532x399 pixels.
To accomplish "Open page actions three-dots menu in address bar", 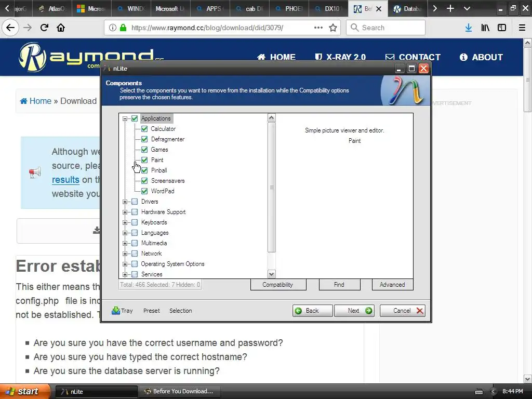I will (x=318, y=28).
